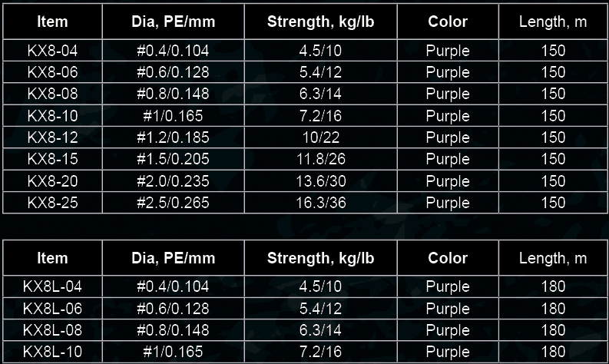
Task: Select the KX8-15 item cell
Action: click(x=52, y=159)
